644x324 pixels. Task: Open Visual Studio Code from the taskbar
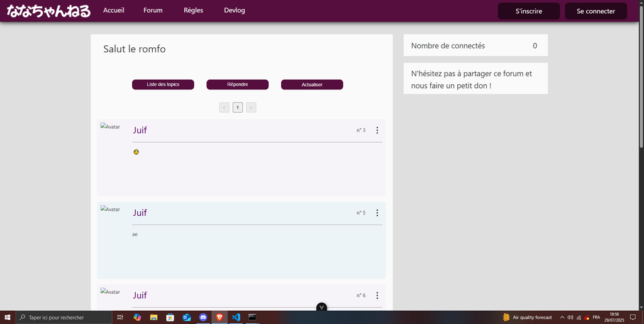click(236, 318)
